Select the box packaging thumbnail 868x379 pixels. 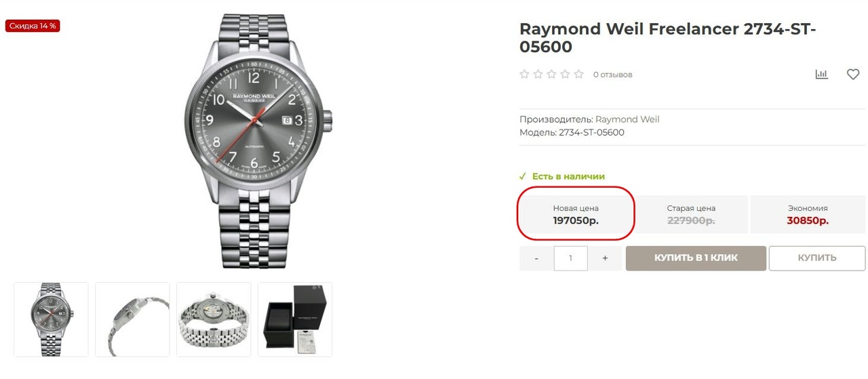[295, 319]
